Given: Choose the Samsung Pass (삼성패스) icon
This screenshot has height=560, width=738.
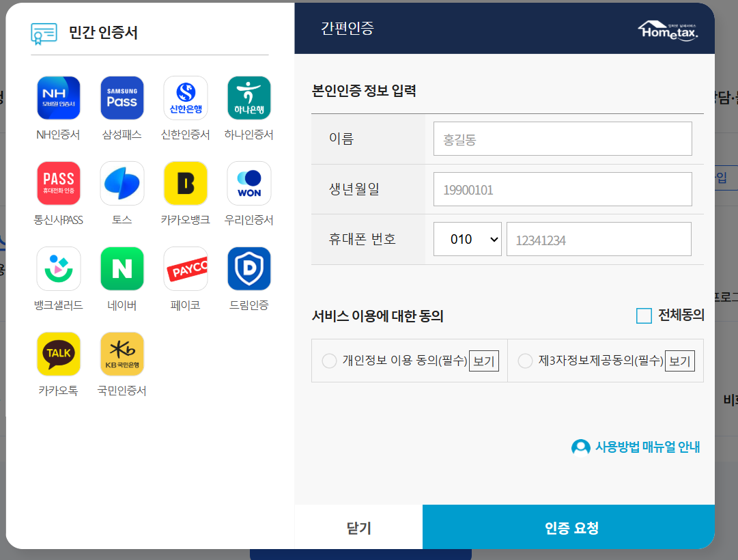Looking at the screenshot, I should pos(122,98).
